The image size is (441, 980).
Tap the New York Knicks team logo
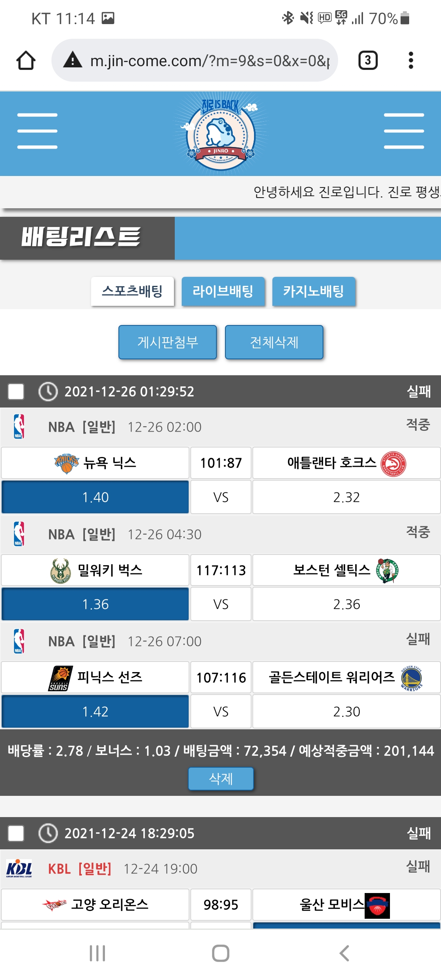67,463
